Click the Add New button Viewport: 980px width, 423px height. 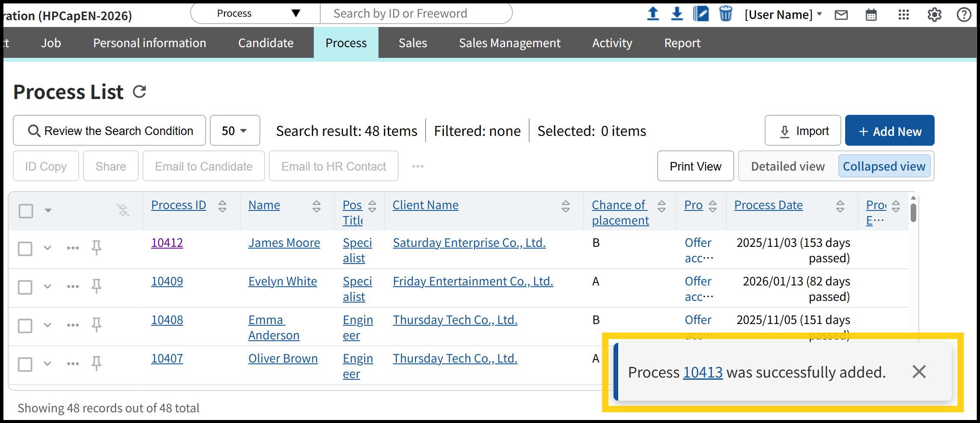click(889, 131)
